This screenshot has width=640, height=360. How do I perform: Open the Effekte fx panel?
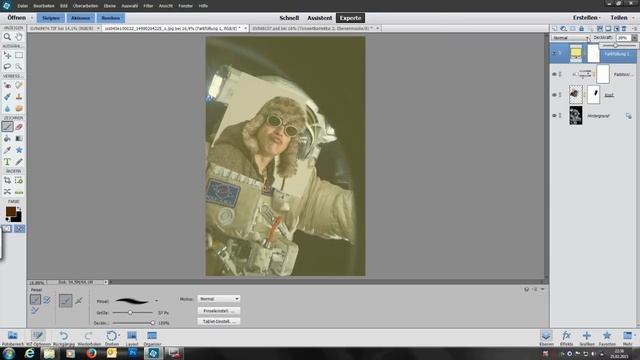pos(566,338)
